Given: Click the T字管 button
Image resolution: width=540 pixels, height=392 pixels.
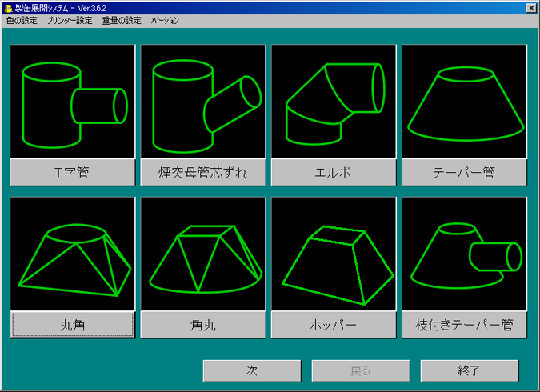Looking at the screenshot, I should [x=73, y=172].
